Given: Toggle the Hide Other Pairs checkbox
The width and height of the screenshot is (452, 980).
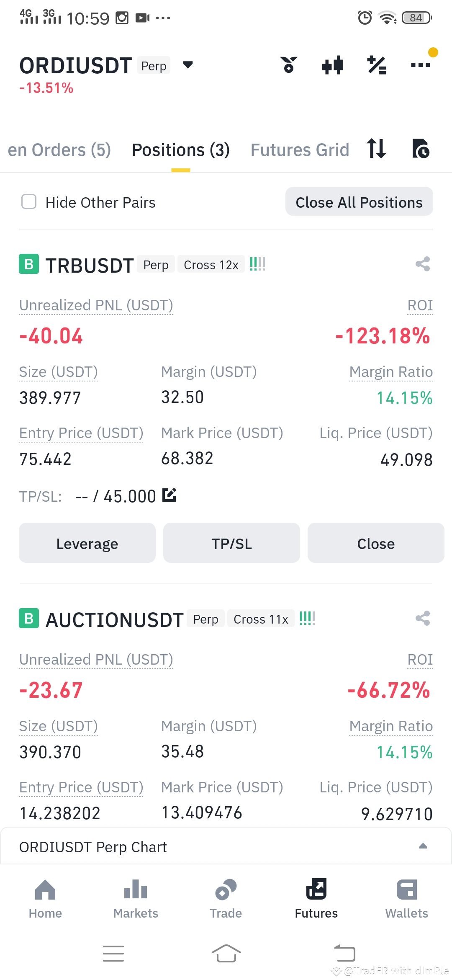Looking at the screenshot, I should tap(29, 201).
